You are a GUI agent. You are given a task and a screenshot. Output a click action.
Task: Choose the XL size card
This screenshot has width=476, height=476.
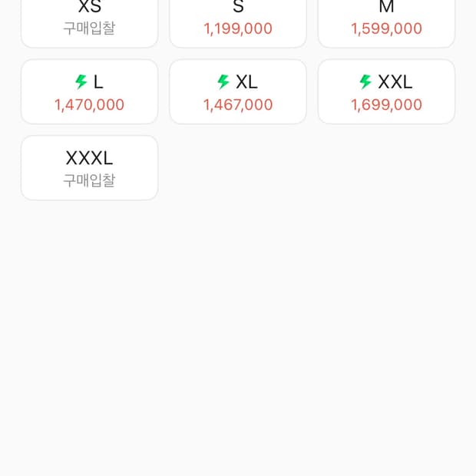238,91
